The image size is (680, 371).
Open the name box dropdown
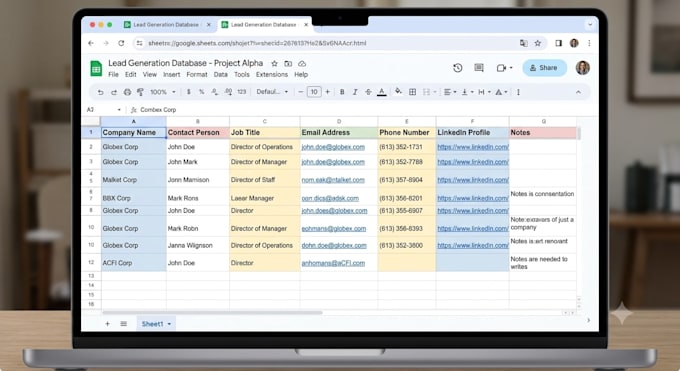119,110
